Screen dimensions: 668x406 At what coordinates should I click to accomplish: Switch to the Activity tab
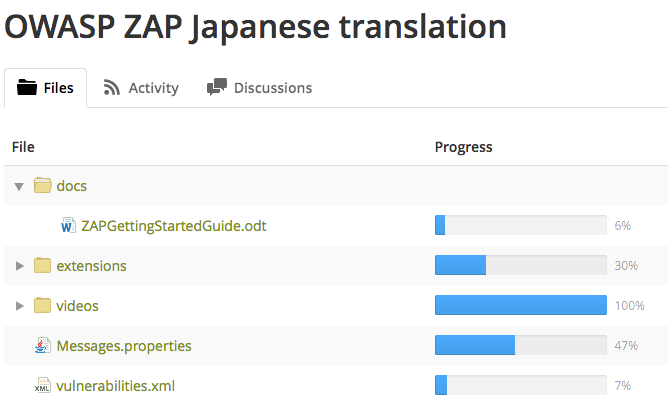click(x=141, y=88)
